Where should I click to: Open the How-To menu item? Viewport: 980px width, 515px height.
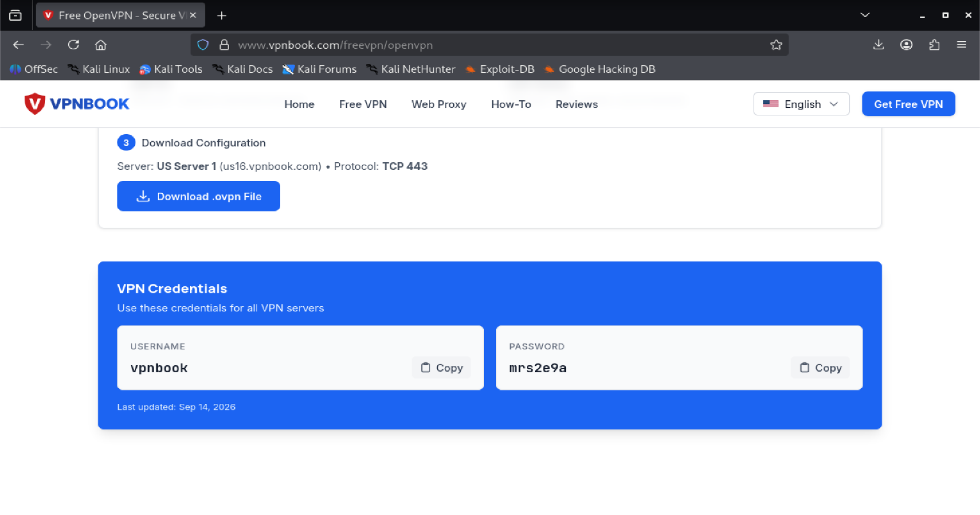tap(511, 104)
